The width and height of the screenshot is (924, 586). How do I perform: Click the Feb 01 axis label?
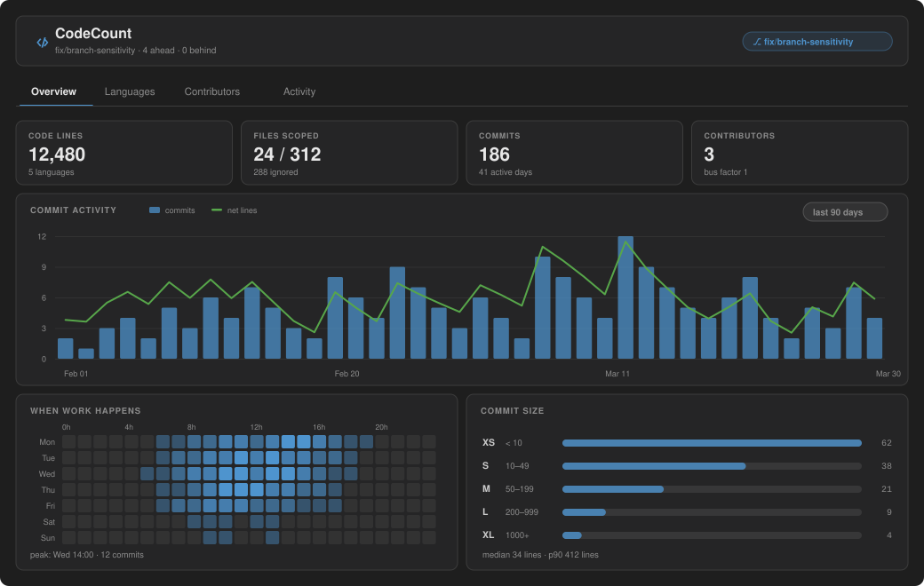click(76, 374)
